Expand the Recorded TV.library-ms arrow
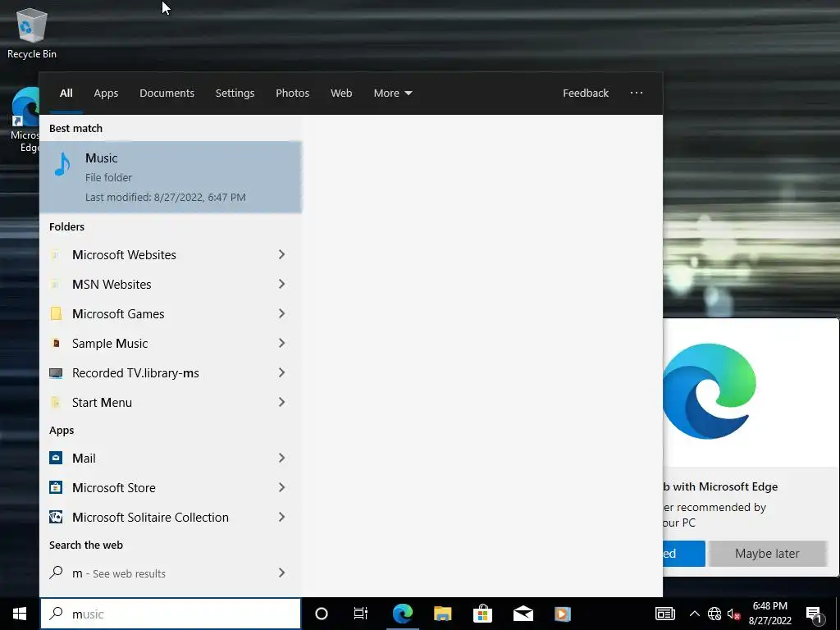 pos(282,372)
